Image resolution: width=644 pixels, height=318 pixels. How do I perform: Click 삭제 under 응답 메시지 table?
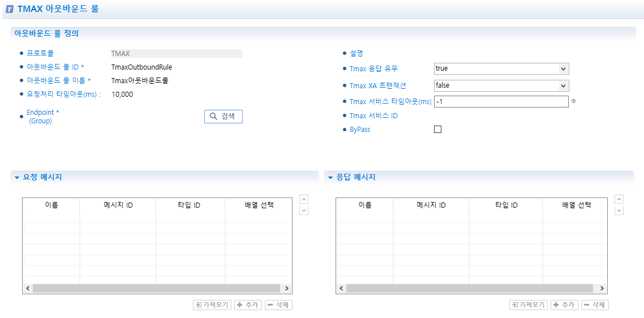(x=595, y=305)
